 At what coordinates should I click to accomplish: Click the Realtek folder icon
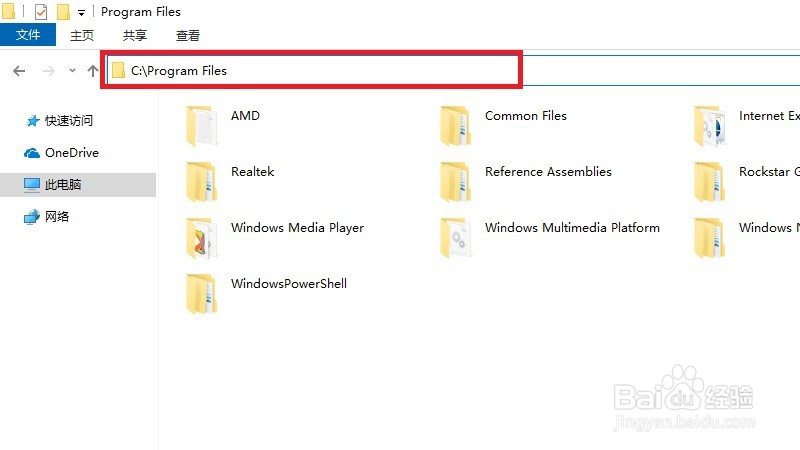(x=202, y=182)
